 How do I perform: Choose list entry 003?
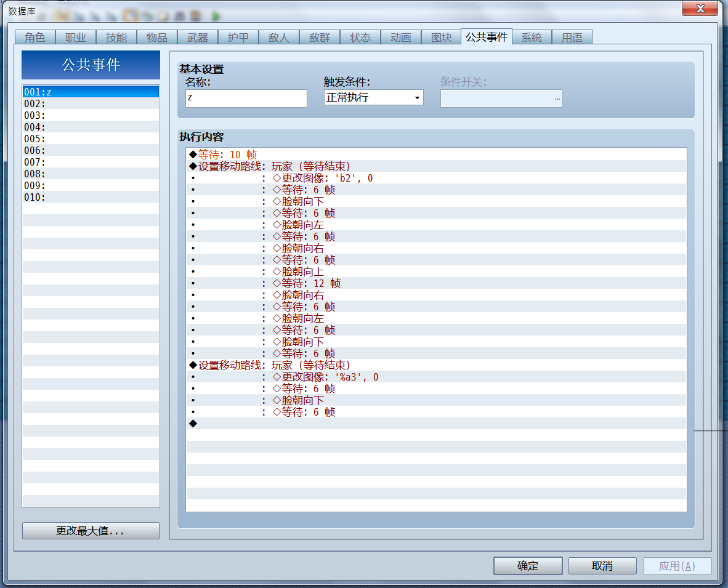tap(91, 115)
